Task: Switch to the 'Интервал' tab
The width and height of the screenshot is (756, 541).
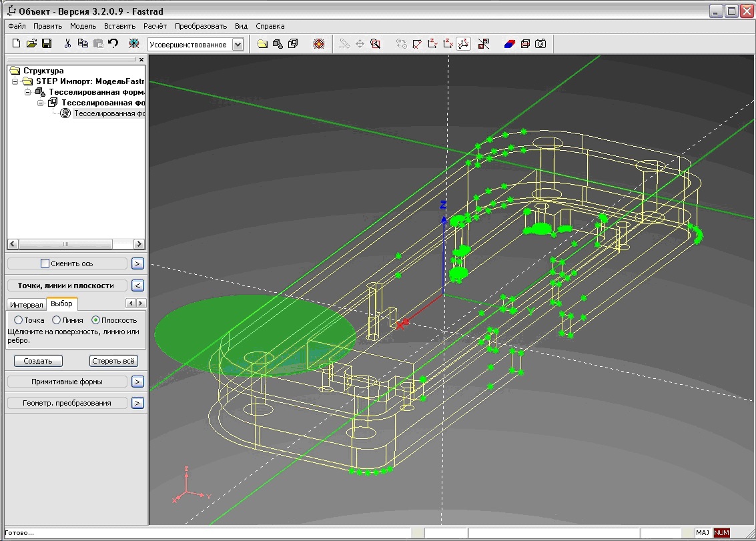Action: (x=27, y=305)
